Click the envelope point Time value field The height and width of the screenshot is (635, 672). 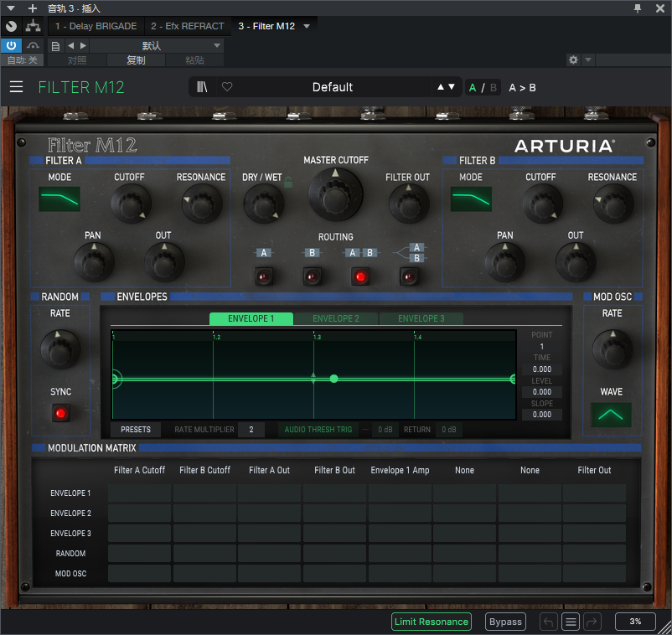(x=542, y=369)
